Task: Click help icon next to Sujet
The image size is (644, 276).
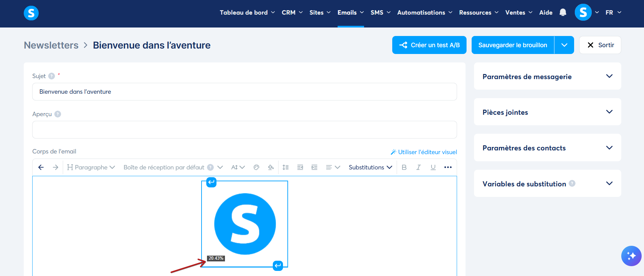Action: pos(52,76)
